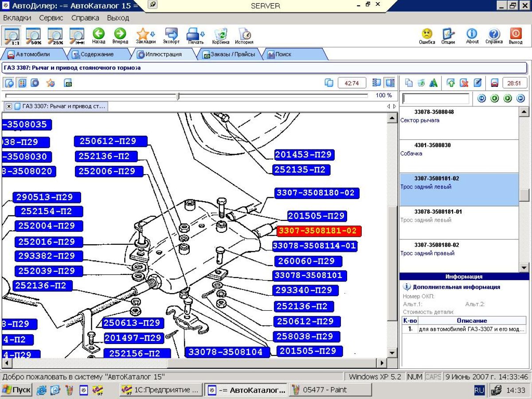The image size is (532, 399).
Task: Close the ГАЗ 3307 illustration document tab
Action: click(9, 106)
